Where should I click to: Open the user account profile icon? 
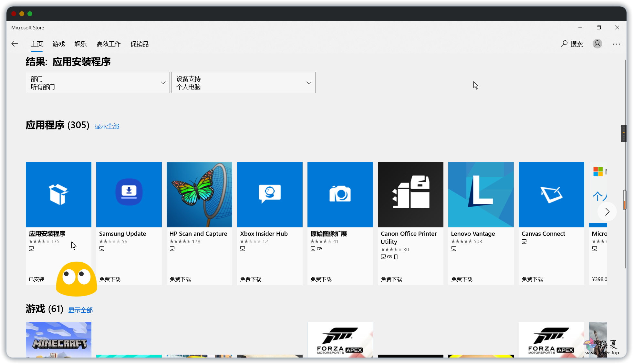[597, 44]
